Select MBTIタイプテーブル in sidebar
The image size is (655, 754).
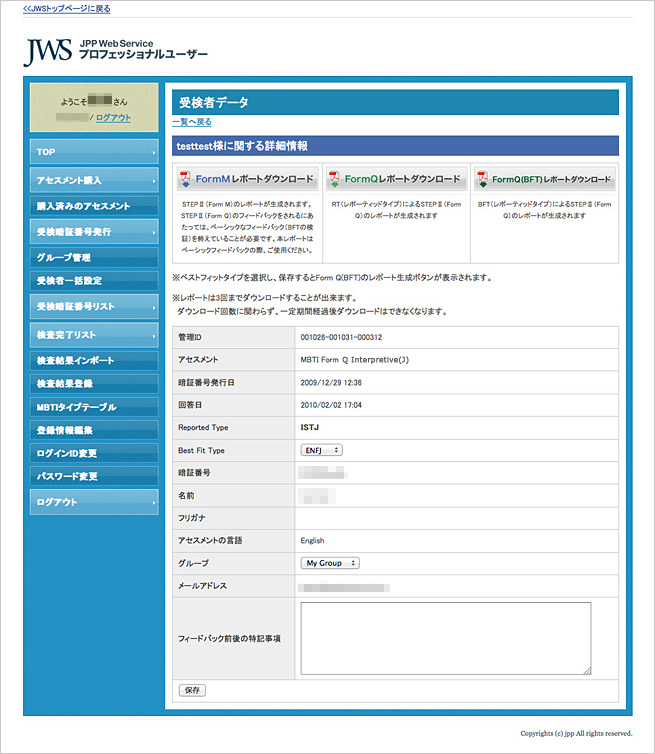[x=93, y=407]
